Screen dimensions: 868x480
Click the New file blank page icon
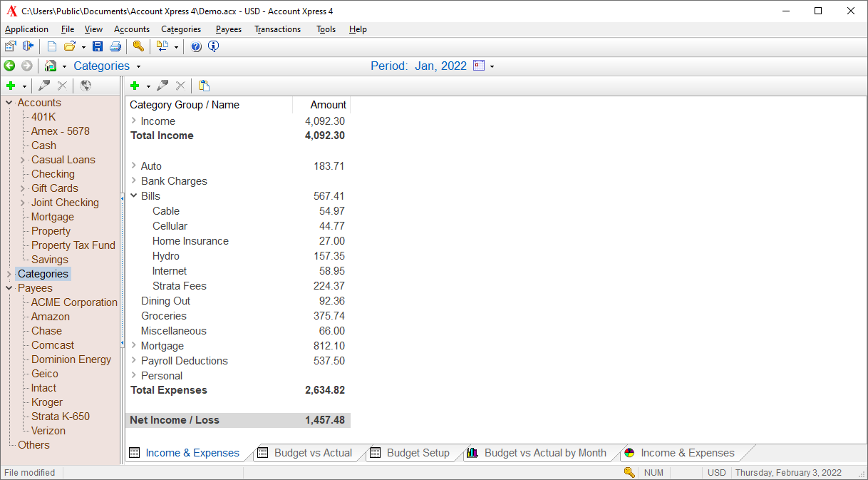[52, 46]
